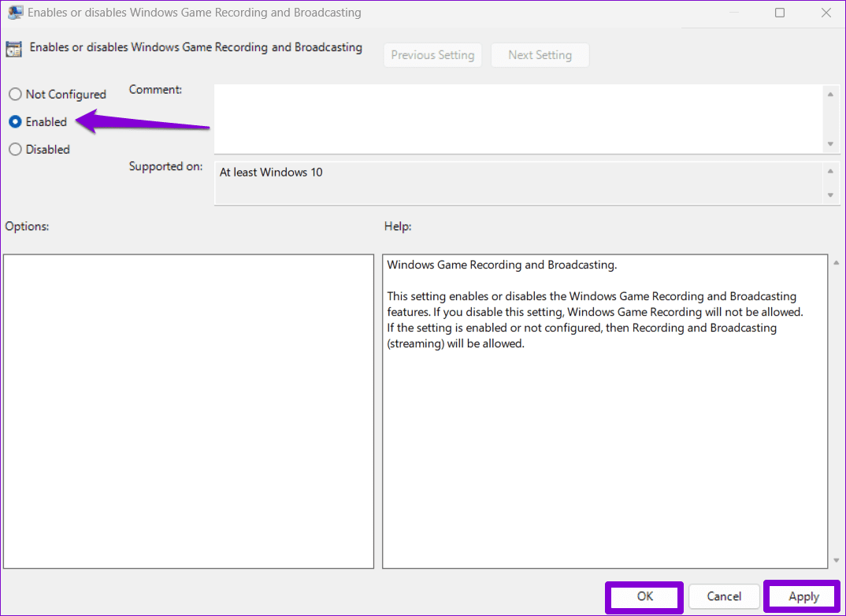This screenshot has height=616, width=846.
Task: Click the application icon in the title bar
Action: click(16, 12)
